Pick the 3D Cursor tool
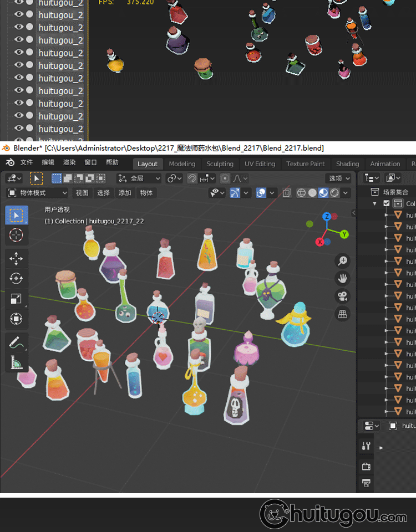Image resolution: width=416 pixels, height=532 pixels. pyautogui.click(x=17, y=235)
